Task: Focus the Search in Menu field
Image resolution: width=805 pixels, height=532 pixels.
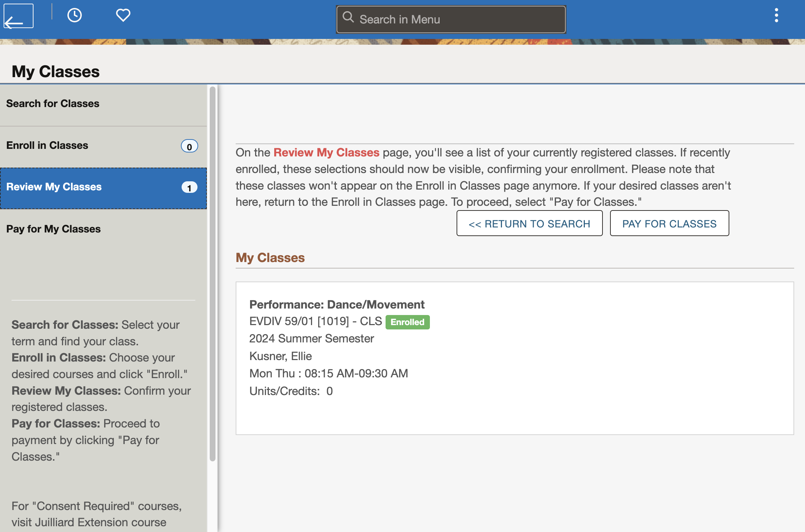Action: pos(451,19)
